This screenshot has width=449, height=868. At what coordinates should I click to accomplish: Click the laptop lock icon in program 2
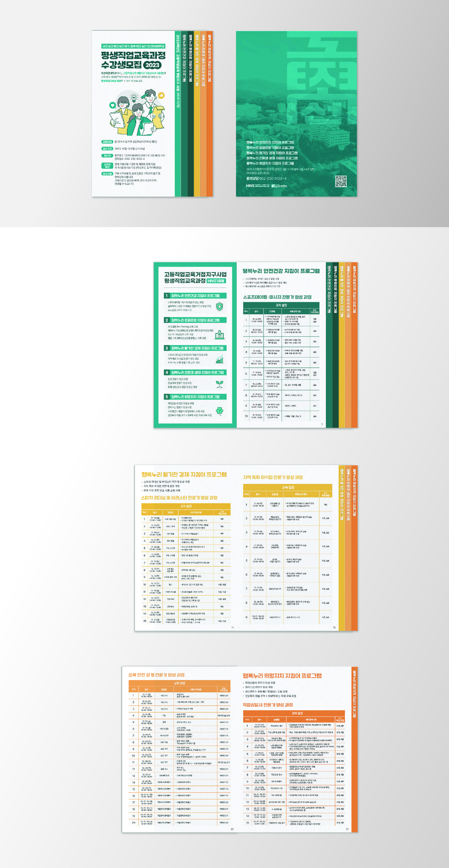219,335
